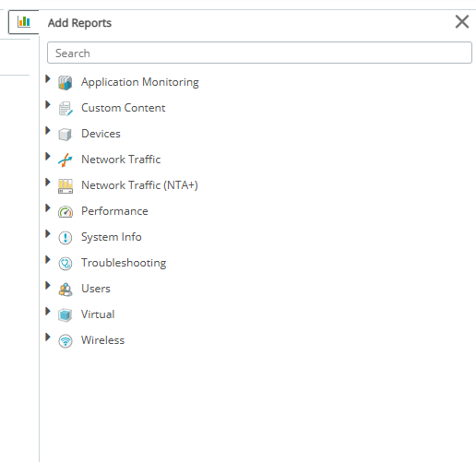Viewport: 476px width, 462px height.
Task: Click the Devices gray cube icon
Action: (x=65, y=135)
